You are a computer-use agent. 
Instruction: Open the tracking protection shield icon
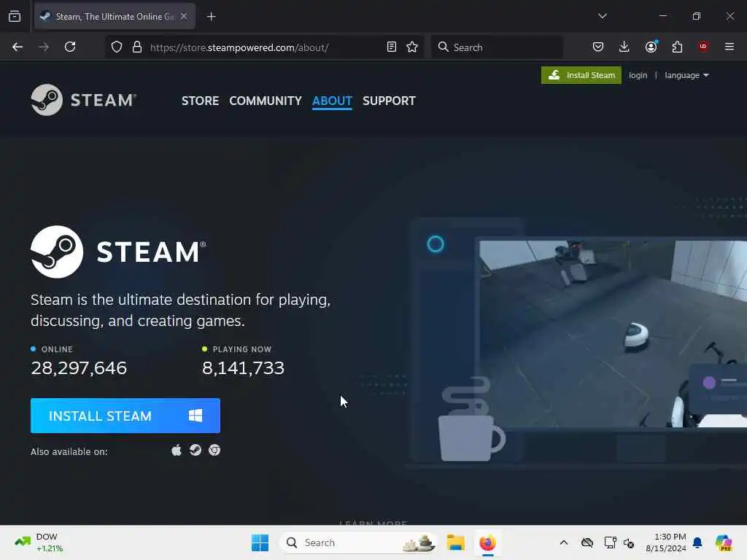(117, 47)
